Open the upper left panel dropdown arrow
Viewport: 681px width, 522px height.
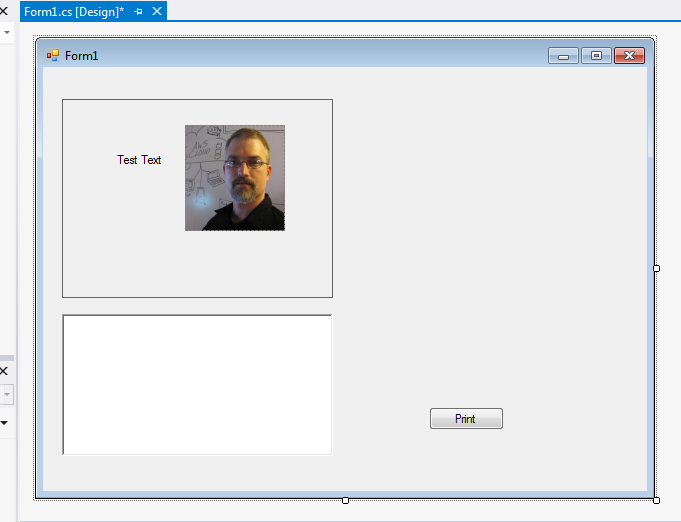pos(7,33)
